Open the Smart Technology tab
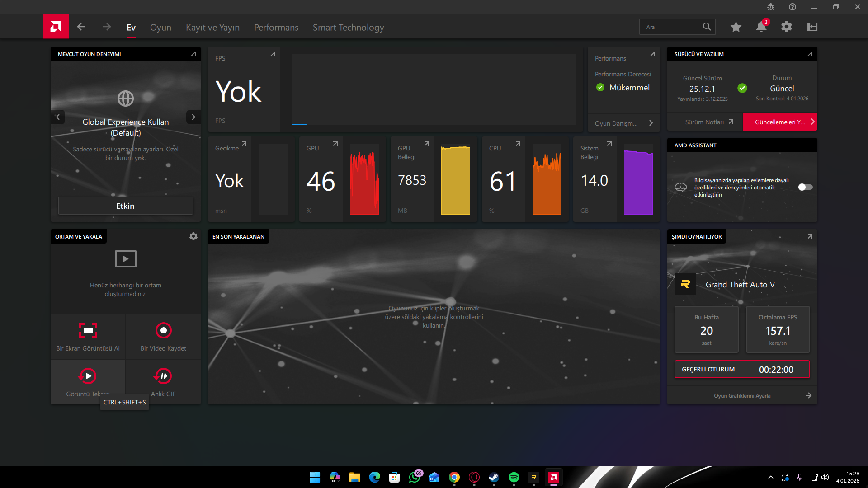This screenshot has height=488, width=868. tap(348, 28)
